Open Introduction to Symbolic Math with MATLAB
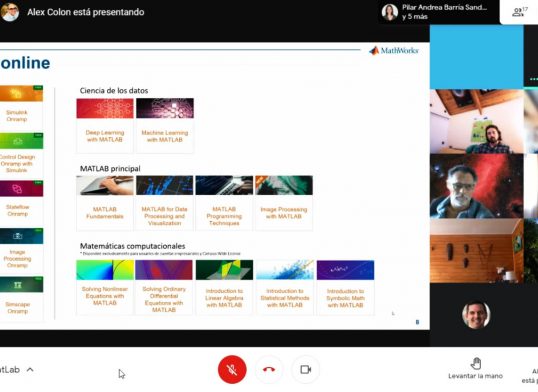Viewport: 538px width, 392px height. coord(346,287)
